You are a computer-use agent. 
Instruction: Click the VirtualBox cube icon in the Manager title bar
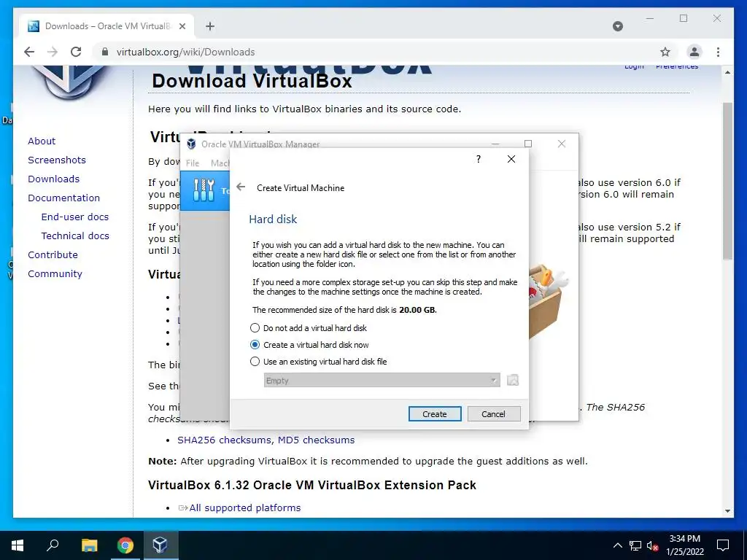point(192,144)
